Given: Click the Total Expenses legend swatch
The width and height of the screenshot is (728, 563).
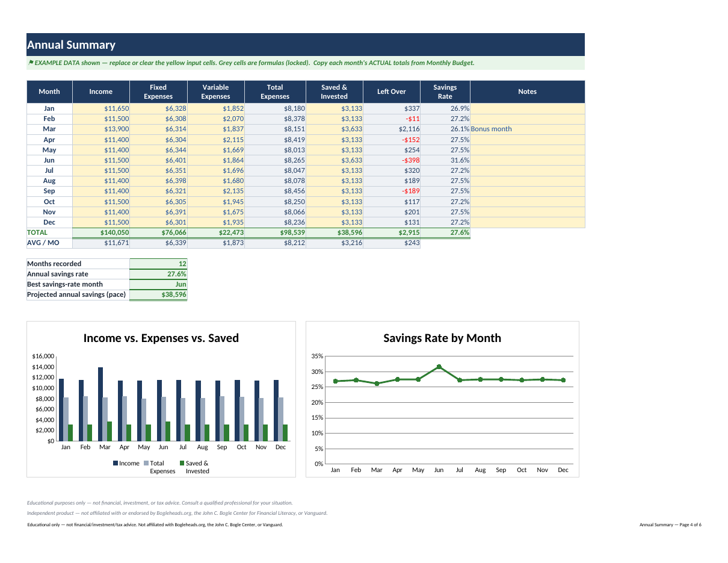Looking at the screenshot, I should click(x=146, y=463).
